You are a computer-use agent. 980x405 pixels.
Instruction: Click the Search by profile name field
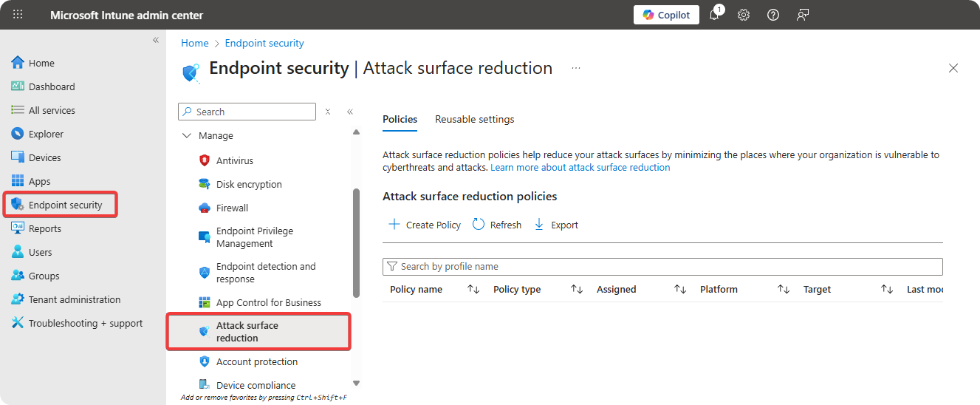tap(662, 266)
